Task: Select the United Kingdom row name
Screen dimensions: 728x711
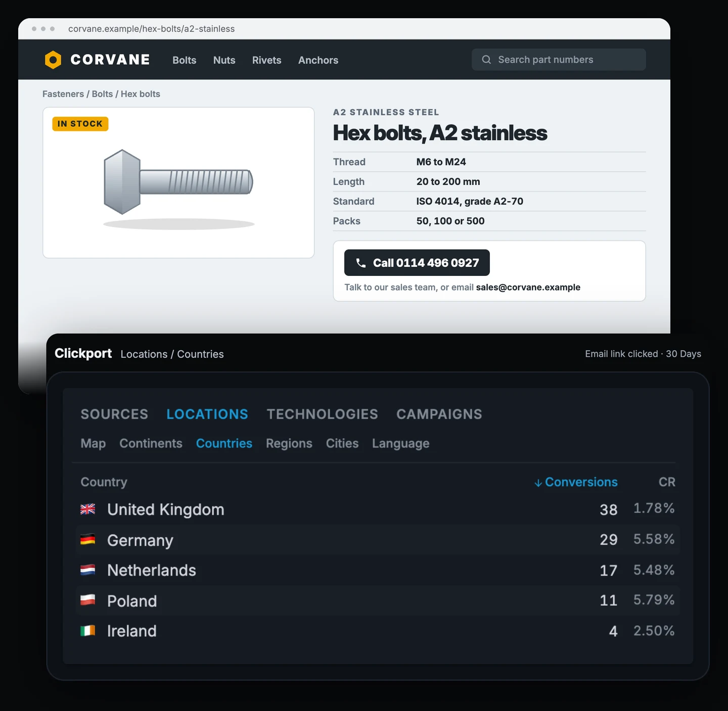Action: pyautogui.click(x=166, y=509)
